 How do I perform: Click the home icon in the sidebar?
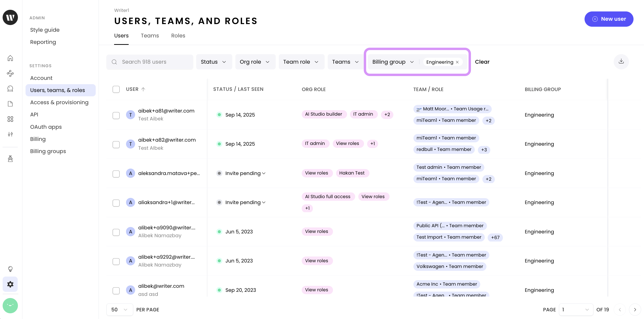click(10, 58)
